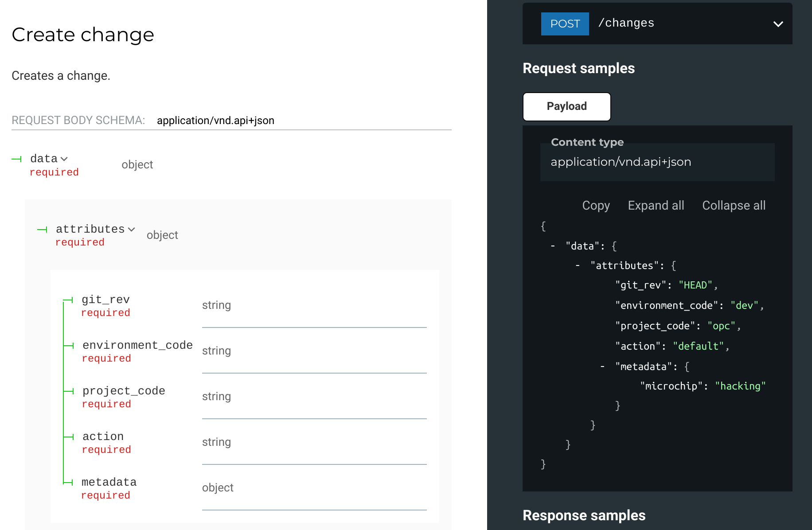Select the Payload tab
The image size is (812, 530).
tap(566, 106)
